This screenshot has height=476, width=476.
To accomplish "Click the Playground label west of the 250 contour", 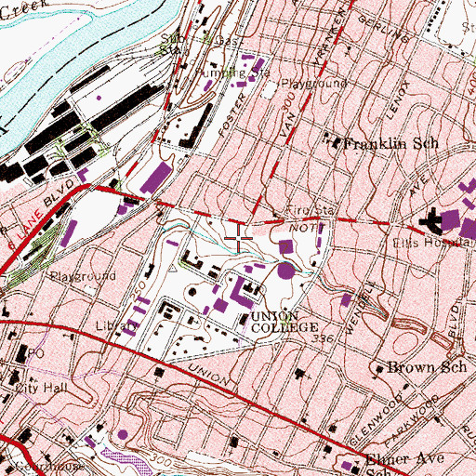I will point(83,276).
